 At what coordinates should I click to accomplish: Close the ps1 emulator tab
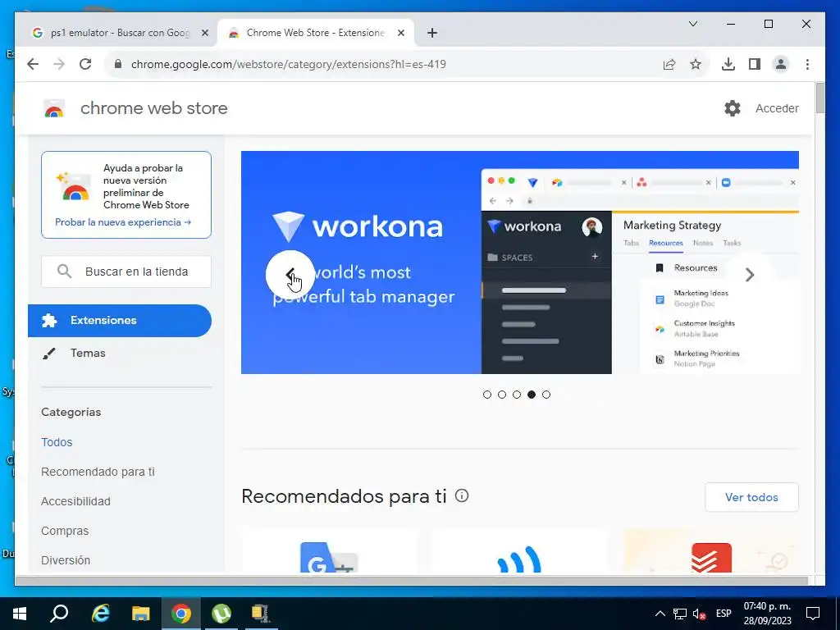click(204, 33)
